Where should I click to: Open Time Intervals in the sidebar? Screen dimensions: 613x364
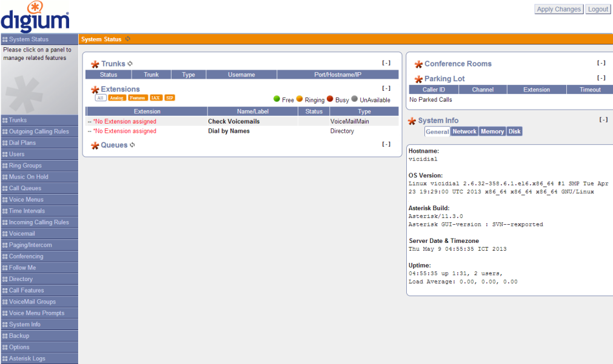click(x=39, y=211)
